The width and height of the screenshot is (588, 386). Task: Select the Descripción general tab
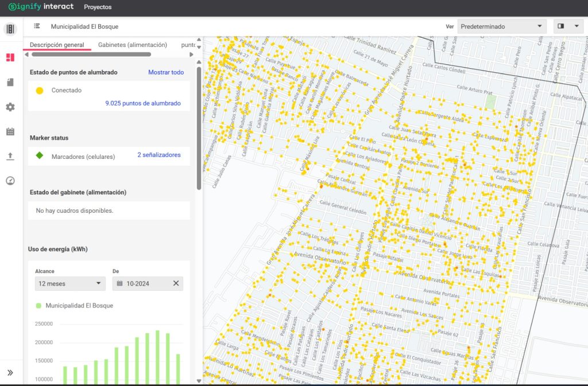[x=57, y=45]
